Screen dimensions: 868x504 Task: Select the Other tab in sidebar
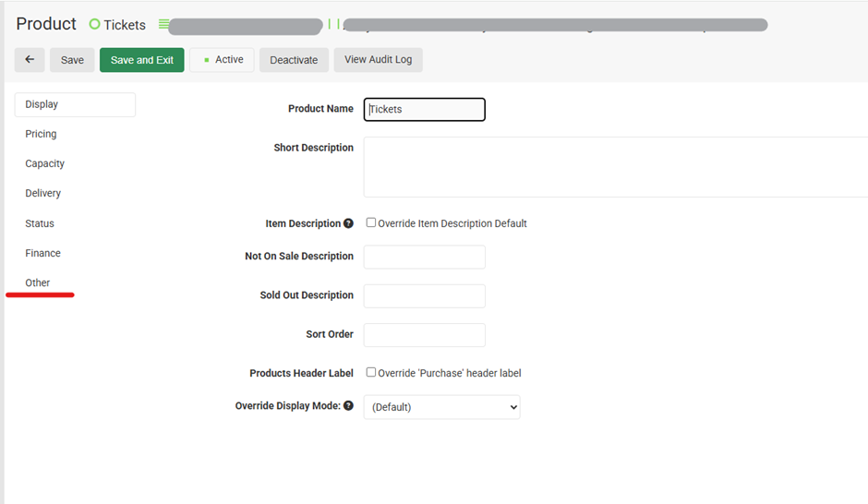[x=38, y=282]
